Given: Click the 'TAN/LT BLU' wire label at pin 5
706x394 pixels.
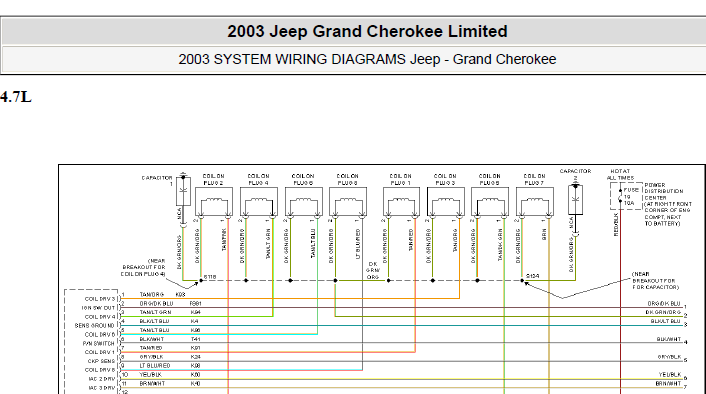Looking at the screenshot, I should coord(154,330).
